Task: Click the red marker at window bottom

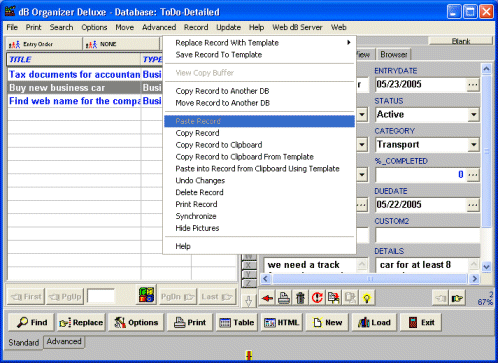Action: tap(249, 355)
